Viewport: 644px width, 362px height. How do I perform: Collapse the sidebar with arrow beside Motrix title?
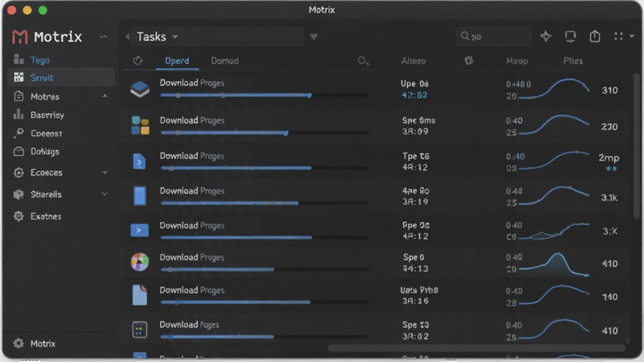point(104,37)
